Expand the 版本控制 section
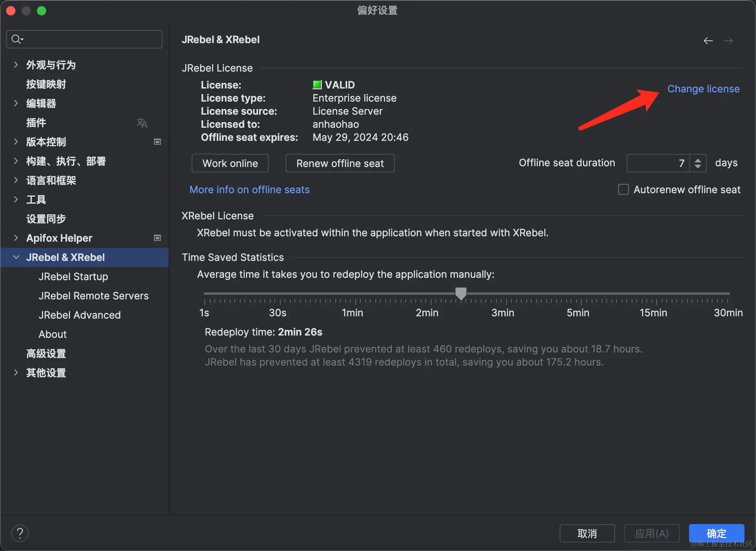The image size is (756, 551). pos(16,142)
